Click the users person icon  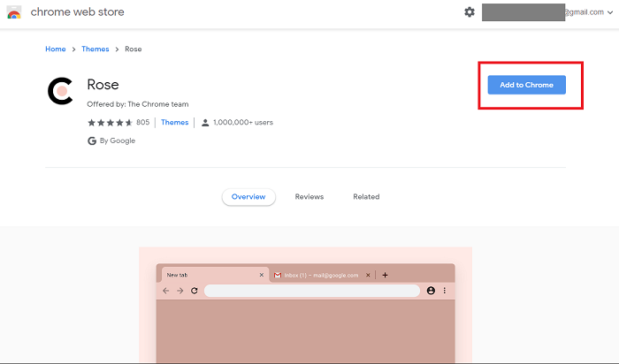pyautogui.click(x=205, y=123)
